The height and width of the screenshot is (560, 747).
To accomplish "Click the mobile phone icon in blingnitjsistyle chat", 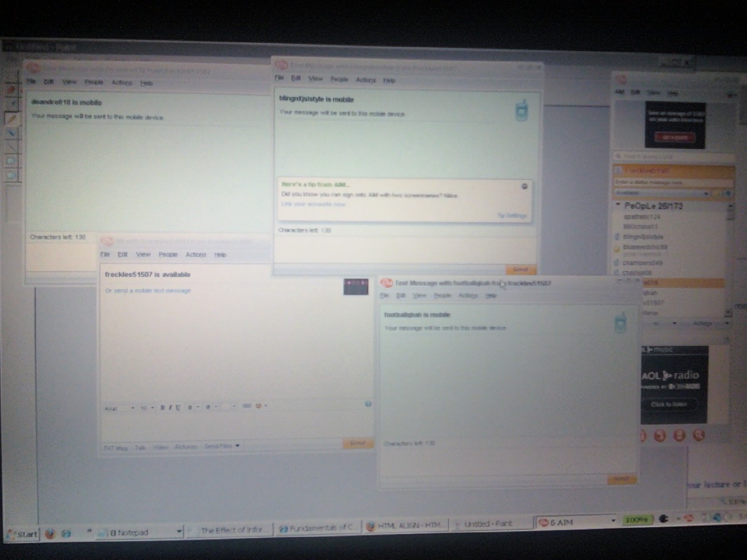I will [x=521, y=110].
